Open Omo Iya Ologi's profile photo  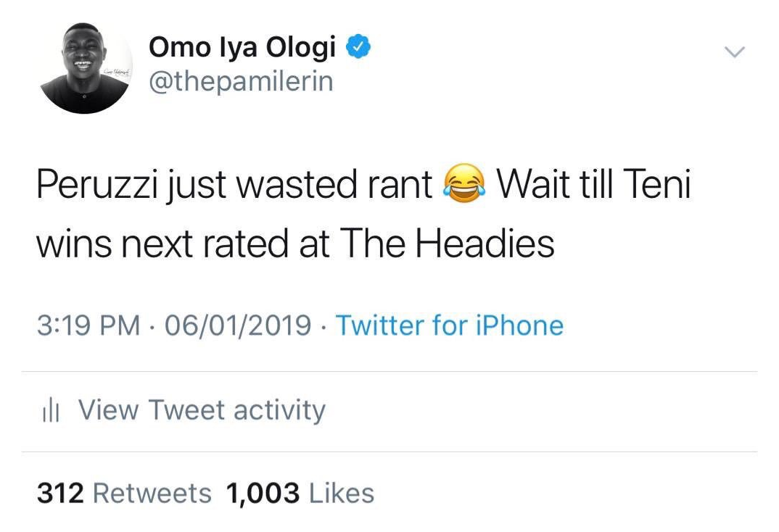pos(86,67)
